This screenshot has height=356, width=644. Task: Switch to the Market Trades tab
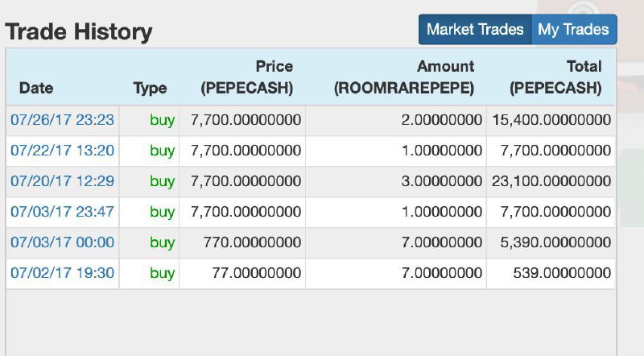[x=475, y=29]
